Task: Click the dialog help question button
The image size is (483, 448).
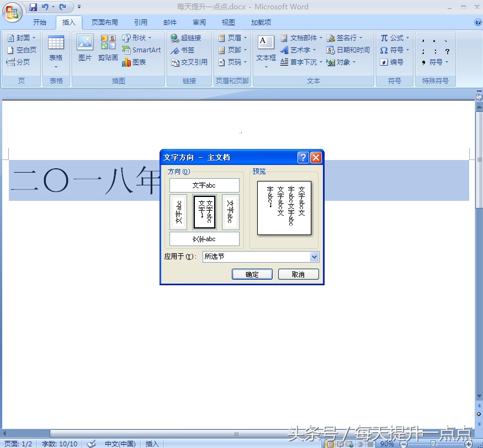Action: coord(303,157)
